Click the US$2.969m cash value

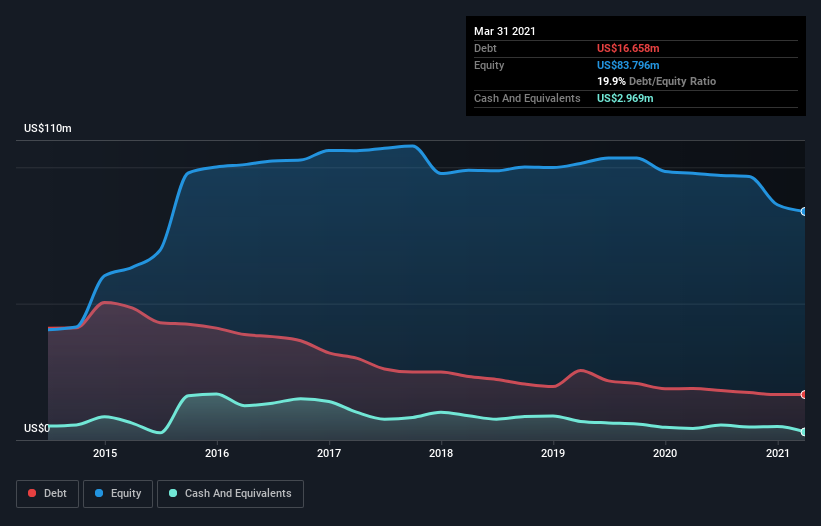click(x=625, y=98)
